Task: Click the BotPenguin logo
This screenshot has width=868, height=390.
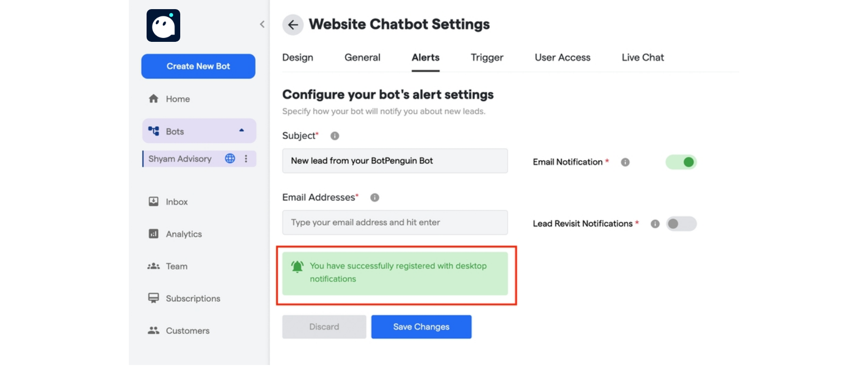Action: click(163, 25)
